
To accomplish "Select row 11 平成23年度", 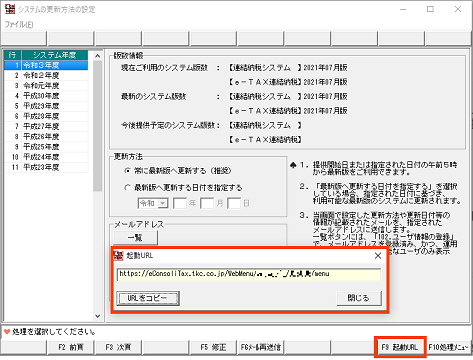I will click(x=46, y=167).
